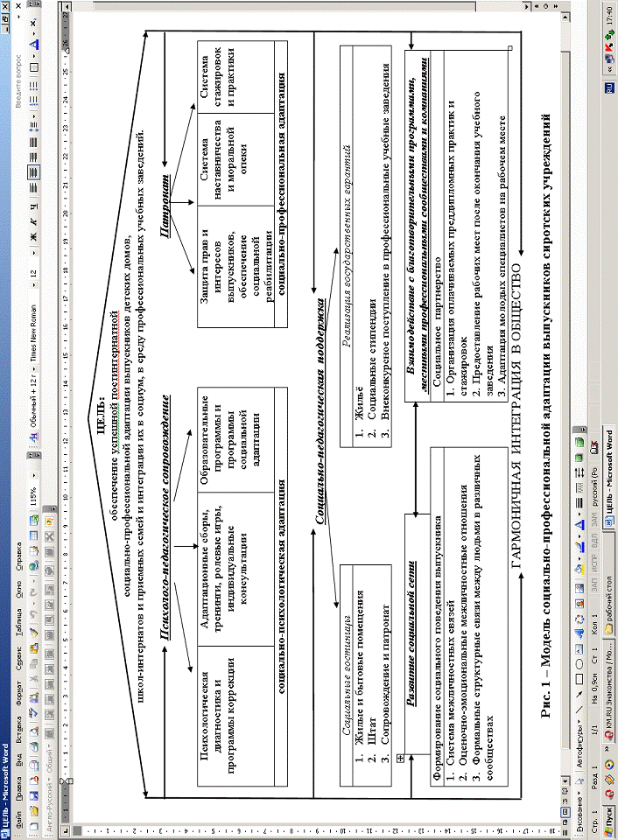Open Line Style options on the Drawing toolbar
618x840 pixels.
point(580,502)
